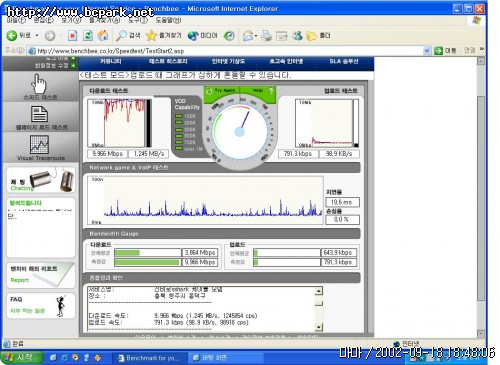Click the 19.6 ms latency value
This screenshot has height=365, width=500.
click(x=342, y=202)
